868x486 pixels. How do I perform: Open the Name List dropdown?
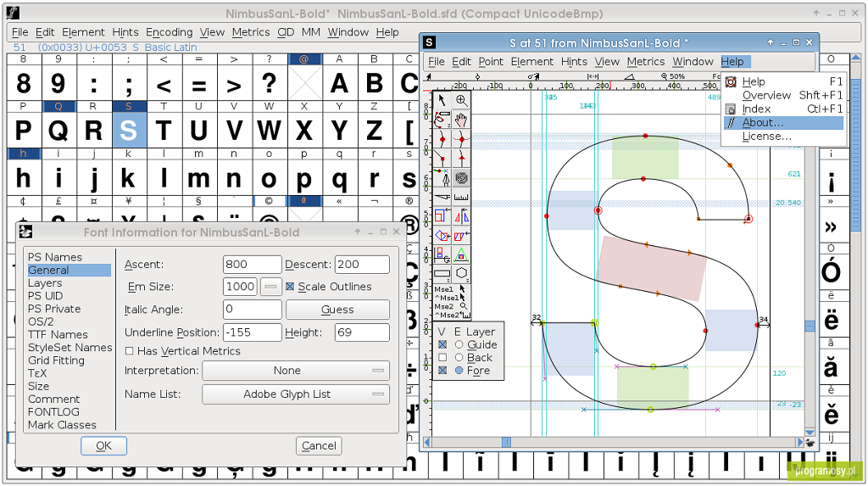(x=296, y=394)
